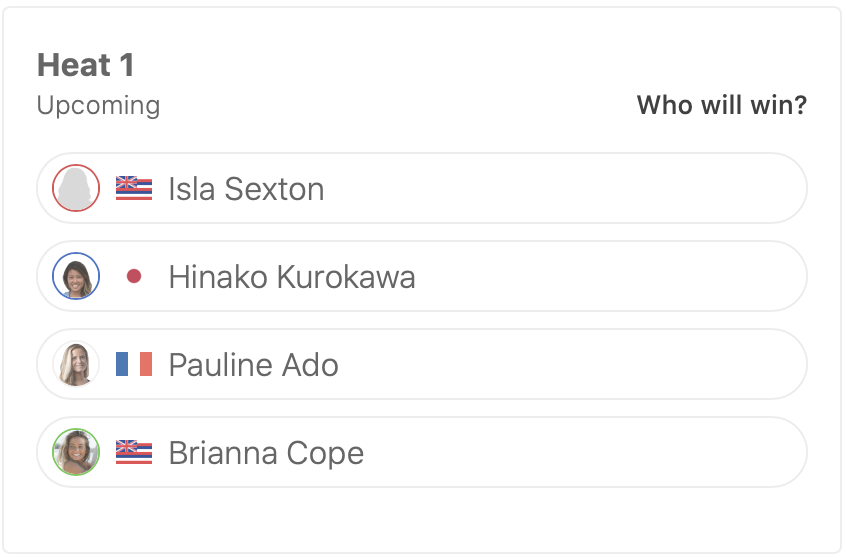Viewport: 846px width, 558px height.
Task: Click the Brianna Cope name text
Action: tap(266, 452)
